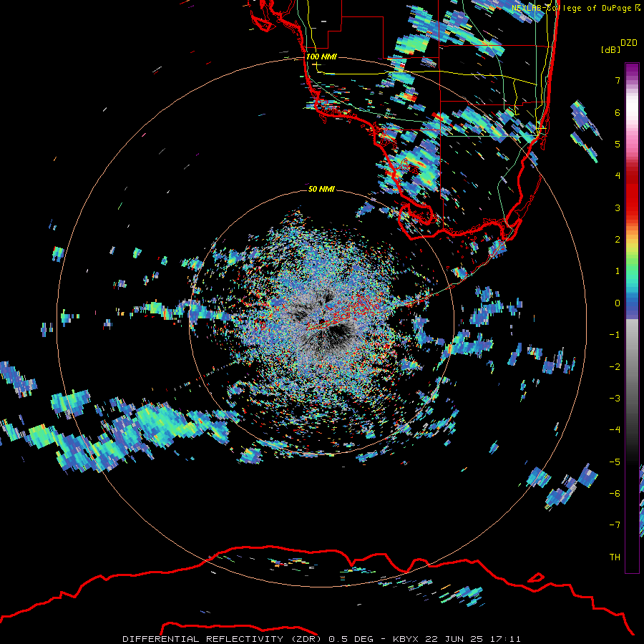The image size is (644, 644).
Task: Click the "[dB]" unit label
Action: pos(610,49)
